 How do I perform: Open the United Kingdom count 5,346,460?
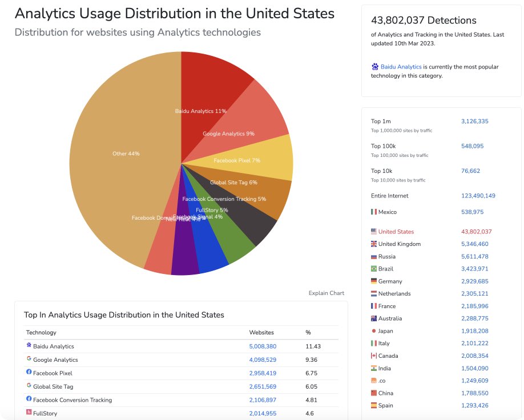[474, 244]
